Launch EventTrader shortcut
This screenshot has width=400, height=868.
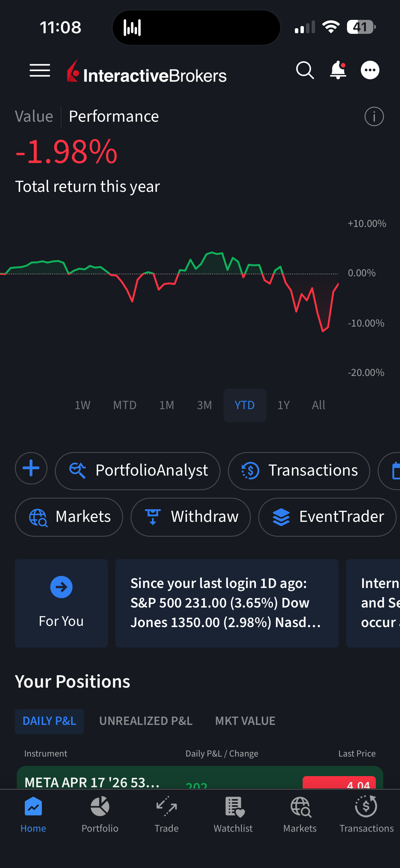tap(327, 517)
